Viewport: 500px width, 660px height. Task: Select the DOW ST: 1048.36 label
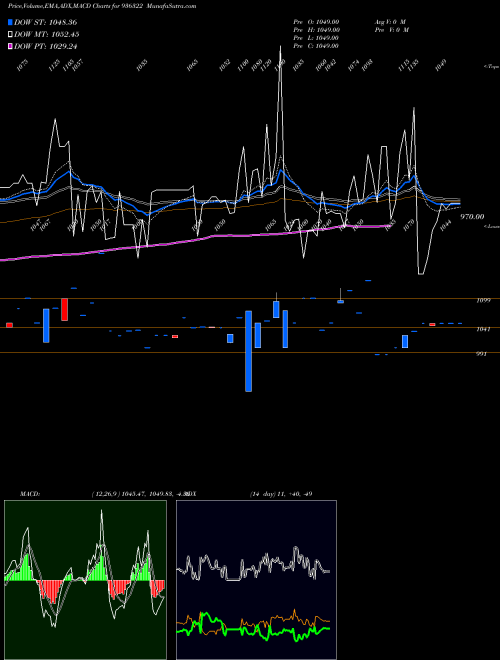[45, 22]
